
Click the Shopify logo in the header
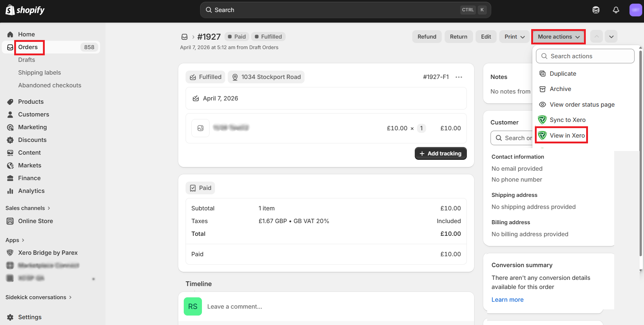(x=25, y=10)
